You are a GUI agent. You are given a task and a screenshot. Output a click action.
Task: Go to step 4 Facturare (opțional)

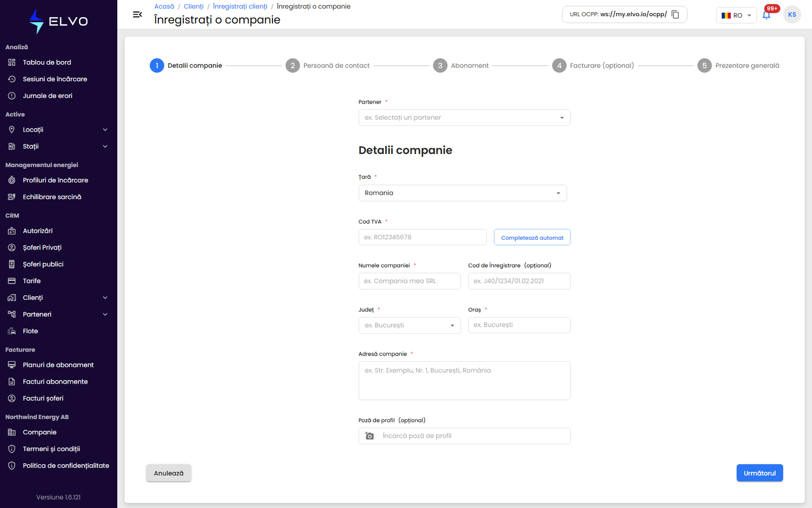pos(593,66)
